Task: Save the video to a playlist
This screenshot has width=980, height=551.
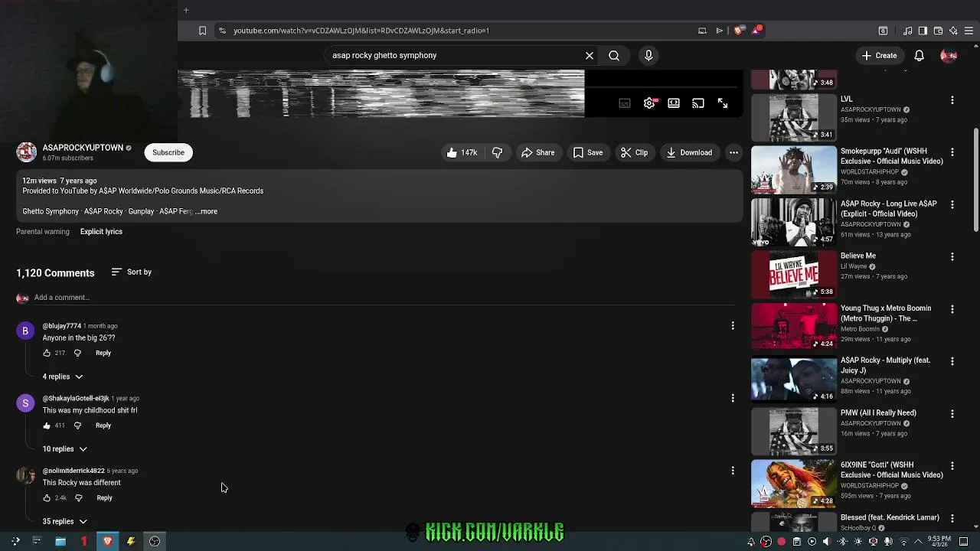Action: [x=588, y=152]
